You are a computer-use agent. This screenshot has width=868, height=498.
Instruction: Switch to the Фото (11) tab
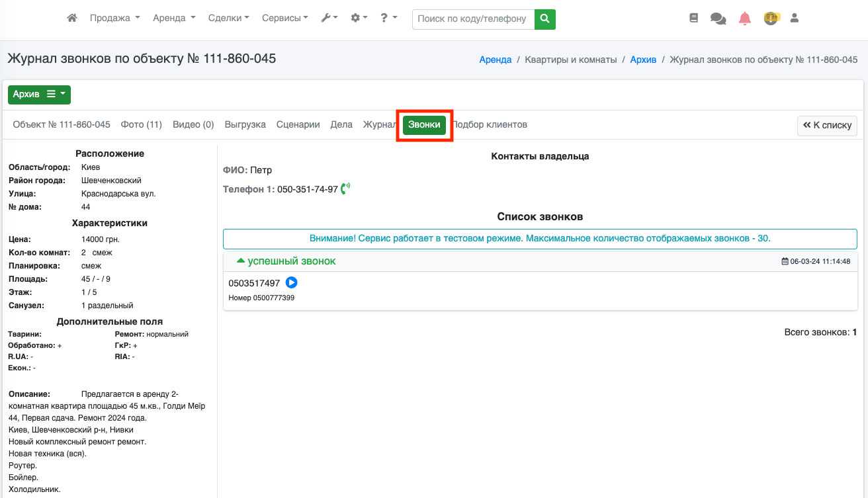click(x=141, y=124)
